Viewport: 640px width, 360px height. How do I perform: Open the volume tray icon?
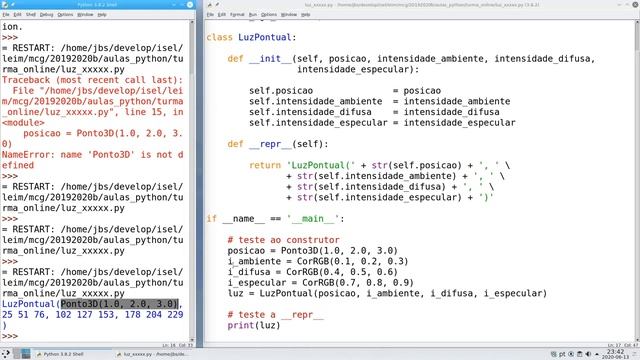(x=588, y=354)
